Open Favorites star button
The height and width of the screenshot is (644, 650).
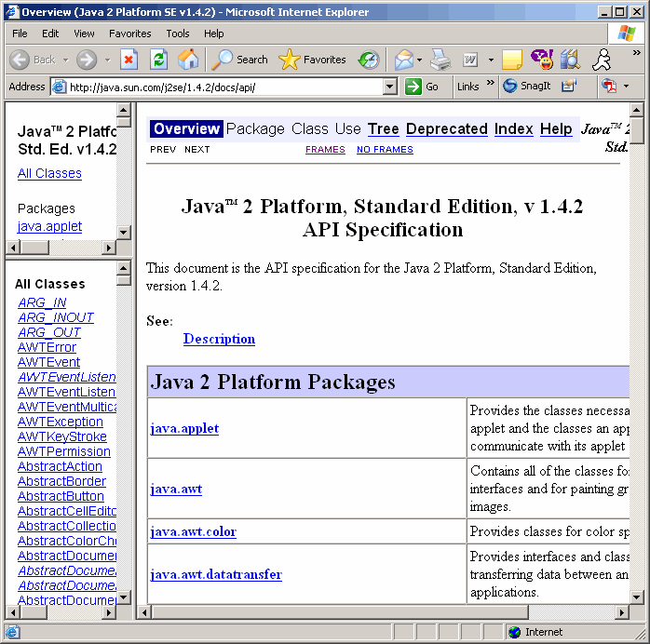[x=312, y=60]
